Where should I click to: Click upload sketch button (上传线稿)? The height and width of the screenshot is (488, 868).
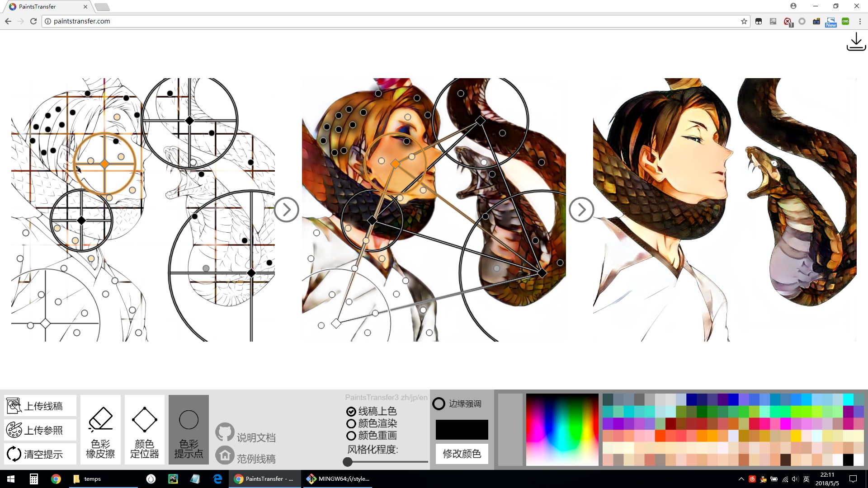pos(40,406)
